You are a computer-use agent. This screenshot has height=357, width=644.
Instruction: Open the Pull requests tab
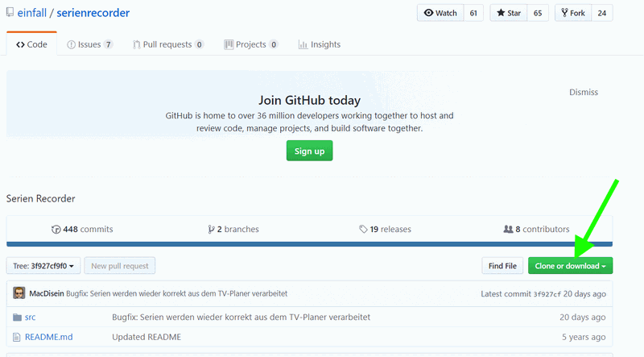point(168,44)
